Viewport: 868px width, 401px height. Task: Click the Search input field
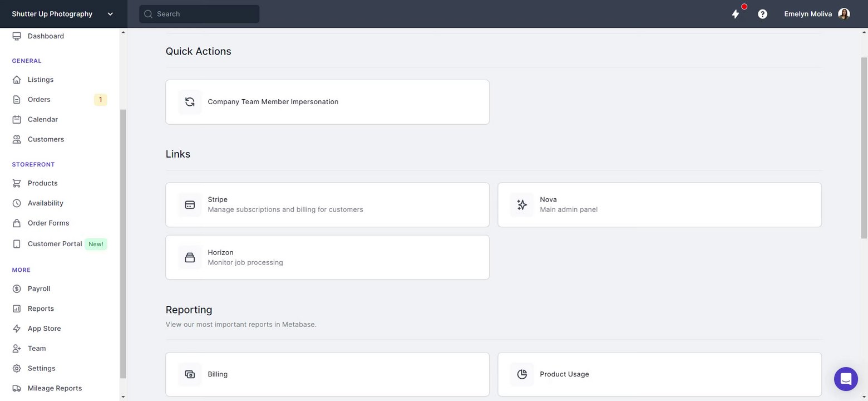tap(205, 14)
